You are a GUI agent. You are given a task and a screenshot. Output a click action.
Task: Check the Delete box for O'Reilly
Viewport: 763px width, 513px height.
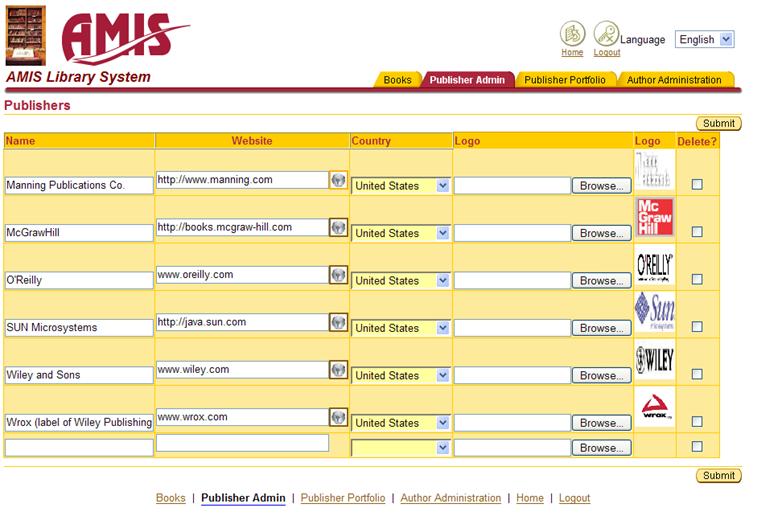pos(697,280)
